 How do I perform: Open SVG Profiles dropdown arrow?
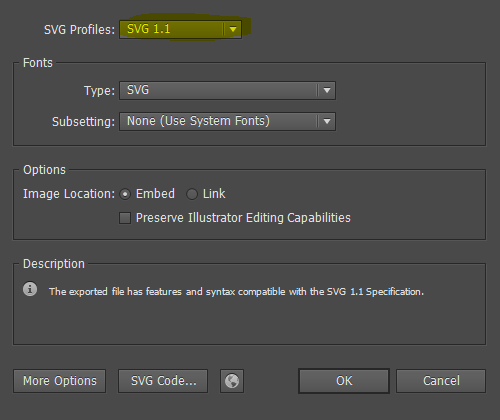[233, 29]
